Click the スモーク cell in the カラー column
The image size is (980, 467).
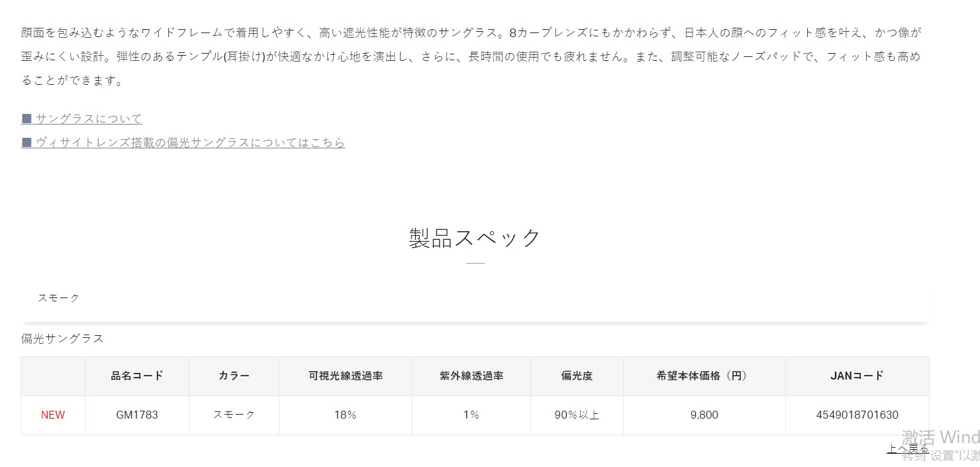tap(234, 415)
